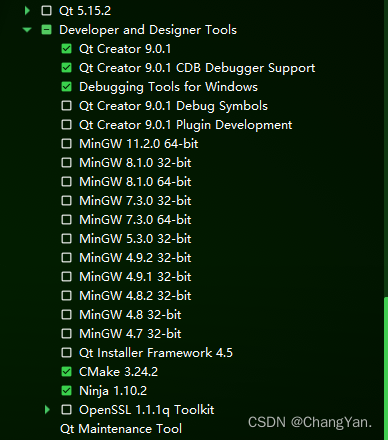The image size is (388, 440).
Task: Select the 'MinGW 7.3.0 32-bit' row text
Action: pyautogui.click(x=135, y=201)
